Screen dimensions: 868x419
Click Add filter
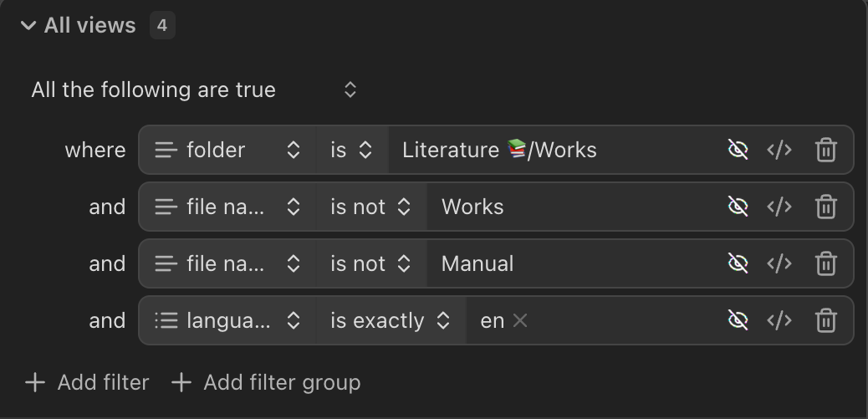[87, 383]
